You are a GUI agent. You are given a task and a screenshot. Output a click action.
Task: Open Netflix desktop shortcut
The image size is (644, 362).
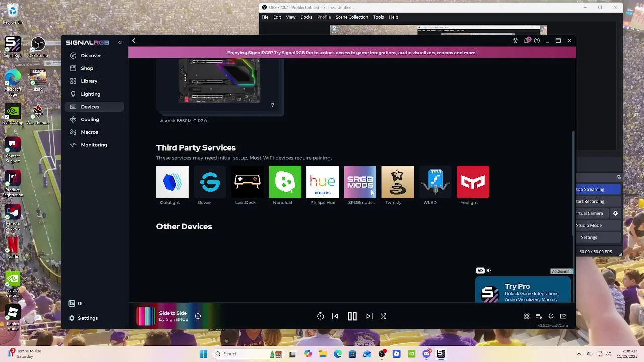pyautogui.click(x=13, y=248)
